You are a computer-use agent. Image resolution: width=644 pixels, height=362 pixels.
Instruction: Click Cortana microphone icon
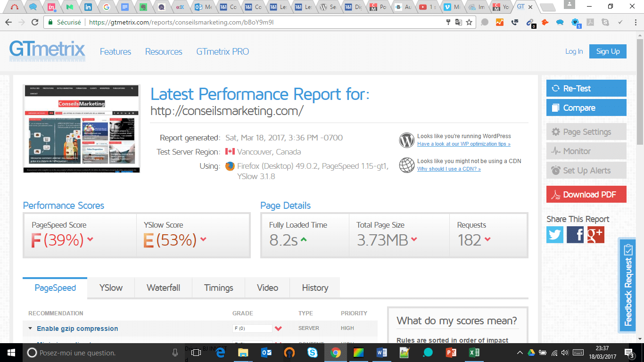[x=175, y=353]
